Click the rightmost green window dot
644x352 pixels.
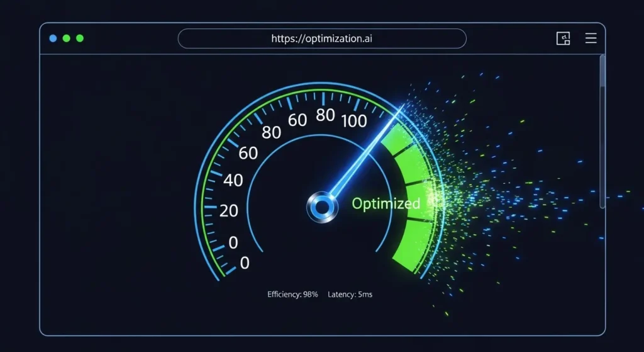click(80, 38)
